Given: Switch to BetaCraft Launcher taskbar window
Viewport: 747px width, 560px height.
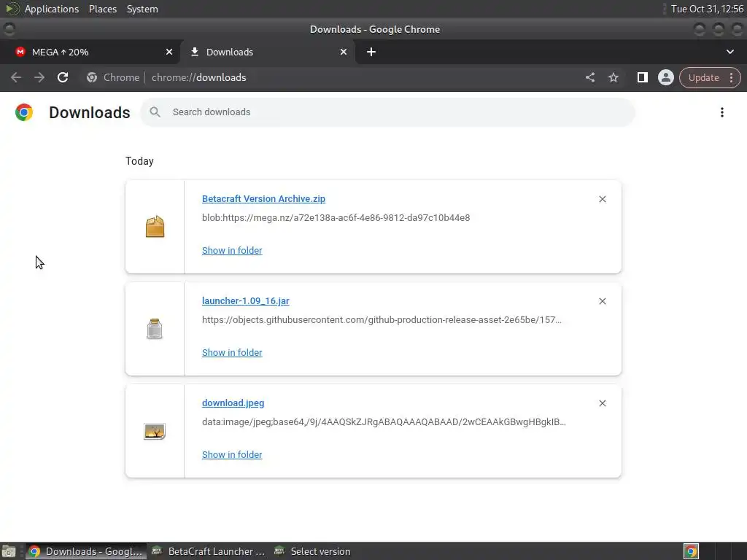Looking at the screenshot, I should point(208,551).
